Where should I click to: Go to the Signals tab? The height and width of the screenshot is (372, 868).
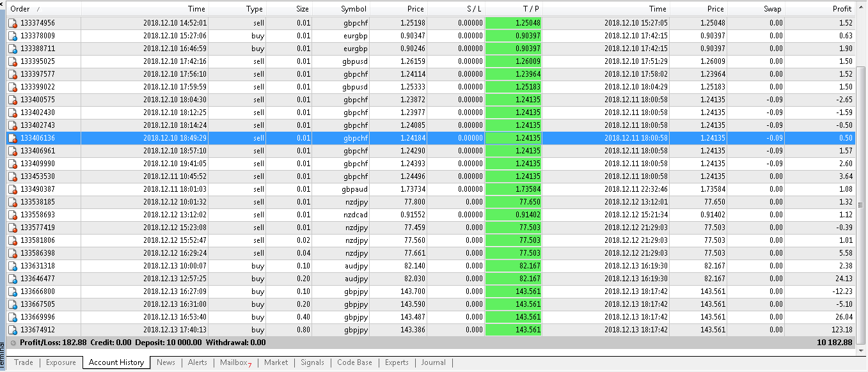click(312, 362)
